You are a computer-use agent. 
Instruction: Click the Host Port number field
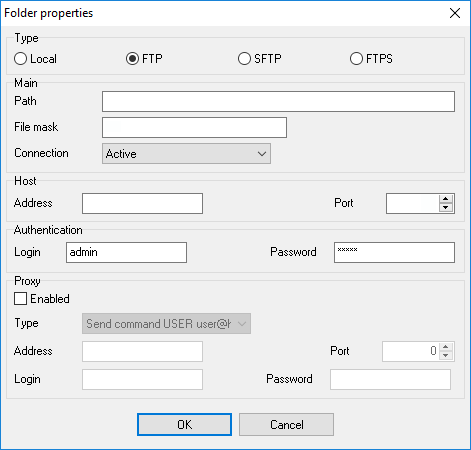point(413,203)
